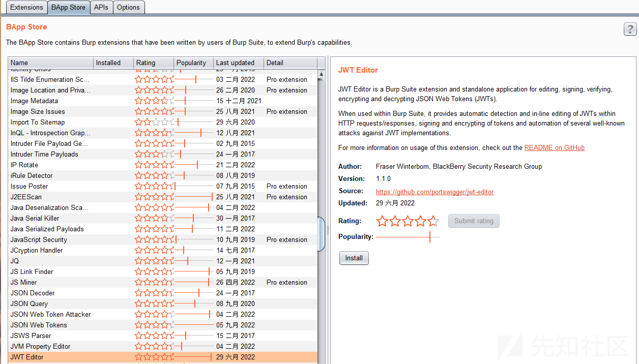This screenshot has height=364, width=639.
Task: Pick the JVM Property Editor extension
Action: (40, 346)
